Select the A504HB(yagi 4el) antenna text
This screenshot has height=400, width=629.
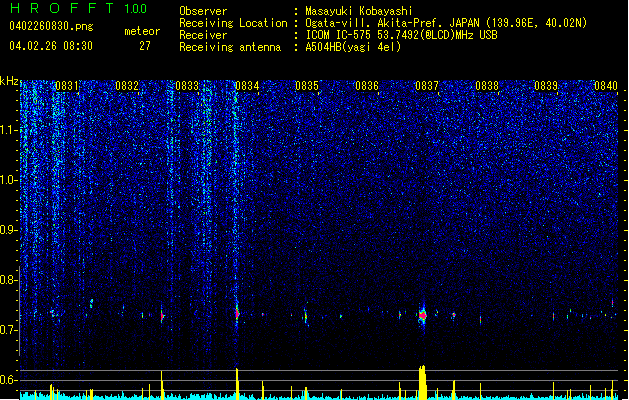(353, 47)
